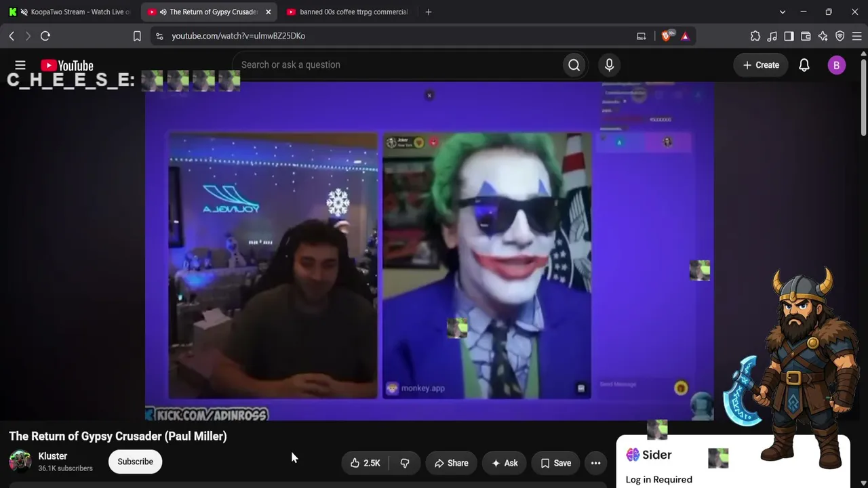Click the page vertical scrollbar
The height and width of the screenshot is (488, 868).
pyautogui.click(x=863, y=98)
